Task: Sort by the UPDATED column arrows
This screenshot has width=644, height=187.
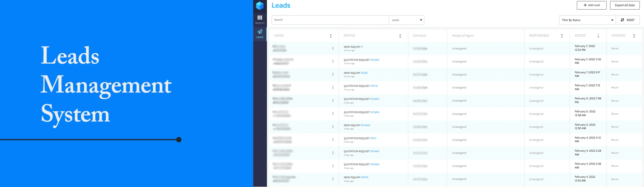Action: (x=634, y=36)
